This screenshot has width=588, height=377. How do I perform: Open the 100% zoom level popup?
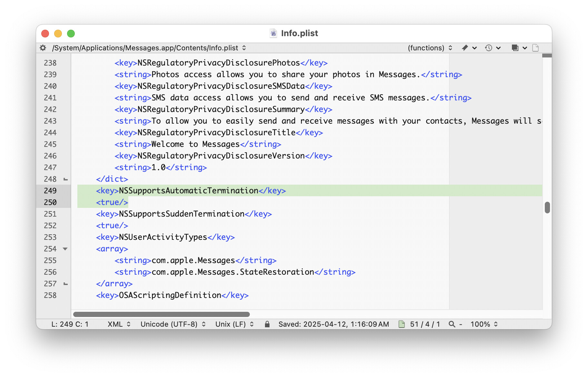pyautogui.click(x=484, y=324)
